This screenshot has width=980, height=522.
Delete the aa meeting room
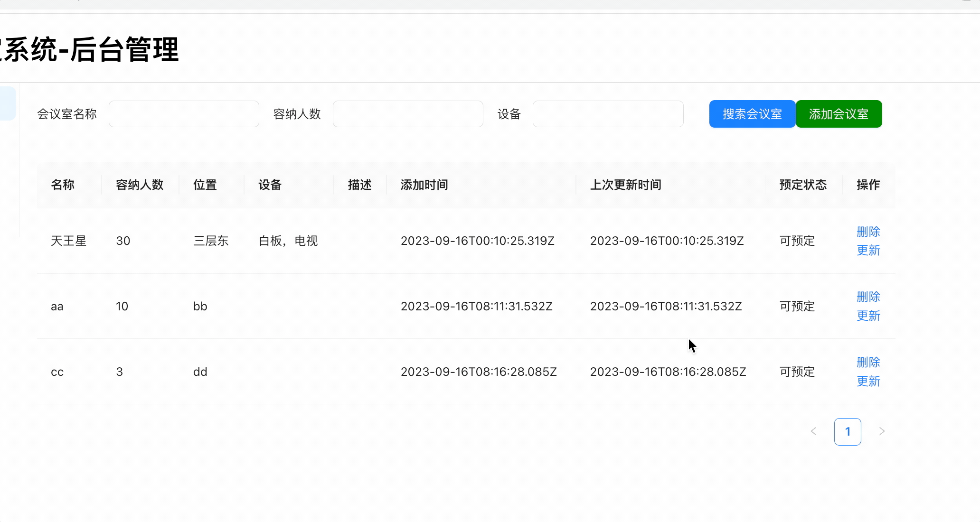point(868,297)
